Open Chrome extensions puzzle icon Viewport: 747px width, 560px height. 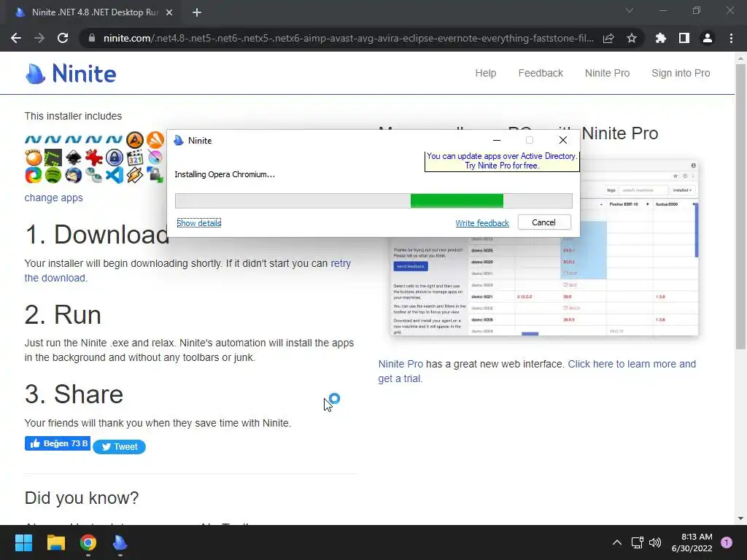point(660,38)
